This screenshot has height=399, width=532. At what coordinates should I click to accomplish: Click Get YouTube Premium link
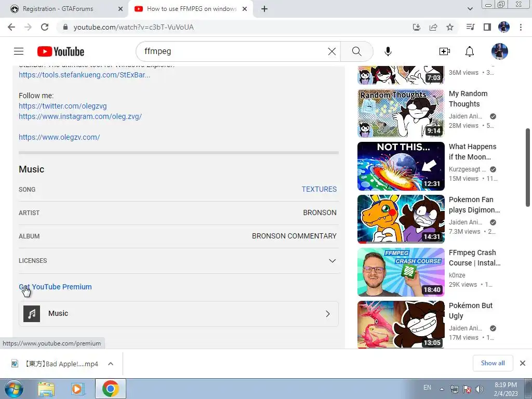point(55,287)
